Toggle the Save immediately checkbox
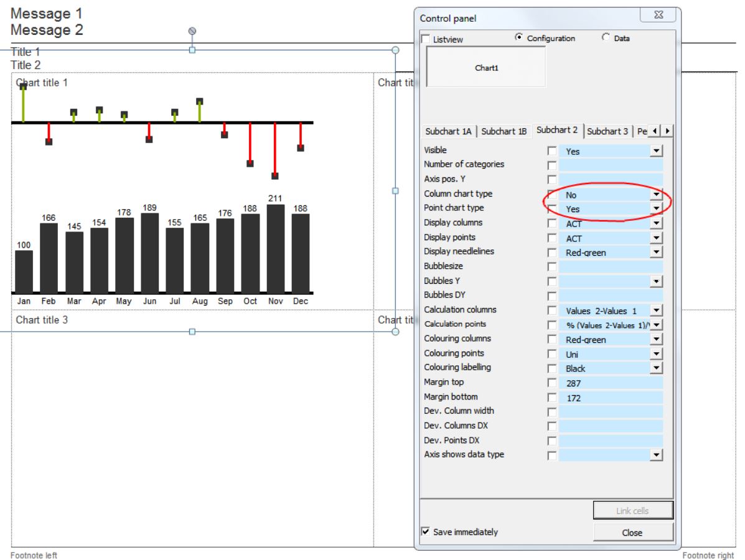745x560 pixels. tap(426, 531)
